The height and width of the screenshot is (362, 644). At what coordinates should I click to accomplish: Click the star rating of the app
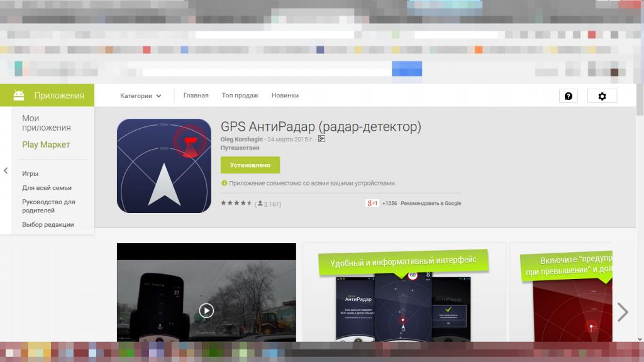pyautogui.click(x=236, y=203)
